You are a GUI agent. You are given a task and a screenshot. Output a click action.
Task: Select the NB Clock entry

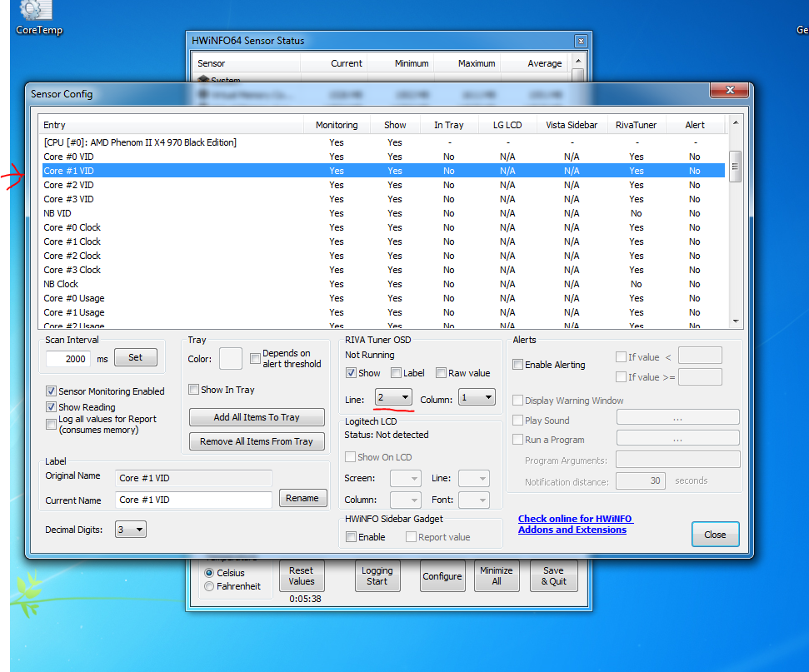pyautogui.click(x=383, y=284)
